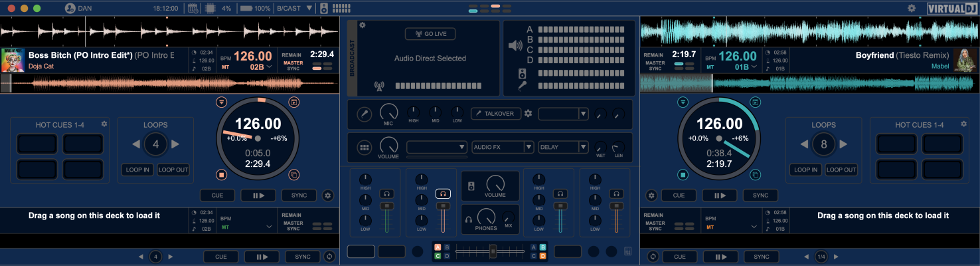
Task: Decrease right deck loop size from 8
Action: coord(804,144)
